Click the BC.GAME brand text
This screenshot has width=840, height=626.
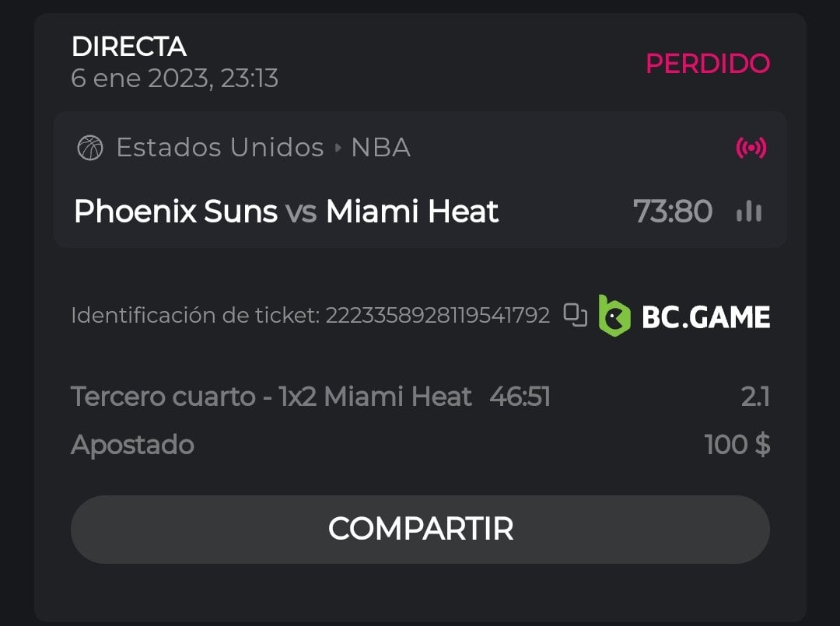click(x=705, y=316)
